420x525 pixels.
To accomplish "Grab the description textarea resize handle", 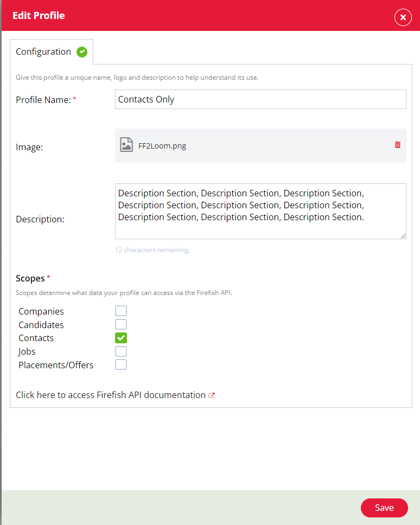I will pos(403,236).
